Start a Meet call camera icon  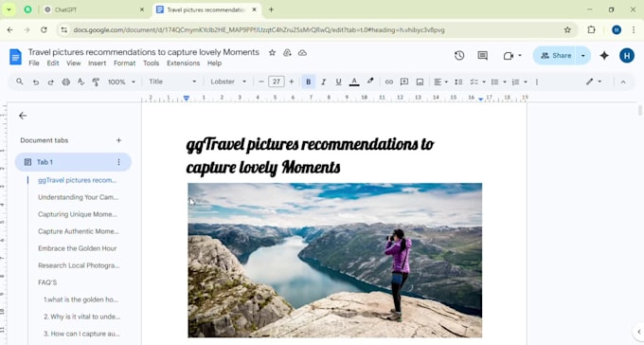click(509, 56)
